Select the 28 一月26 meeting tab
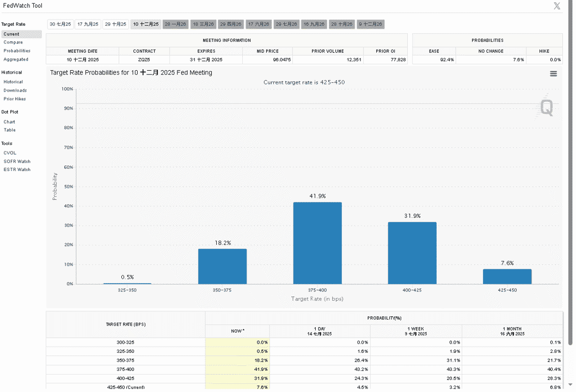Screen dimensions: 576x392 pos(175,24)
